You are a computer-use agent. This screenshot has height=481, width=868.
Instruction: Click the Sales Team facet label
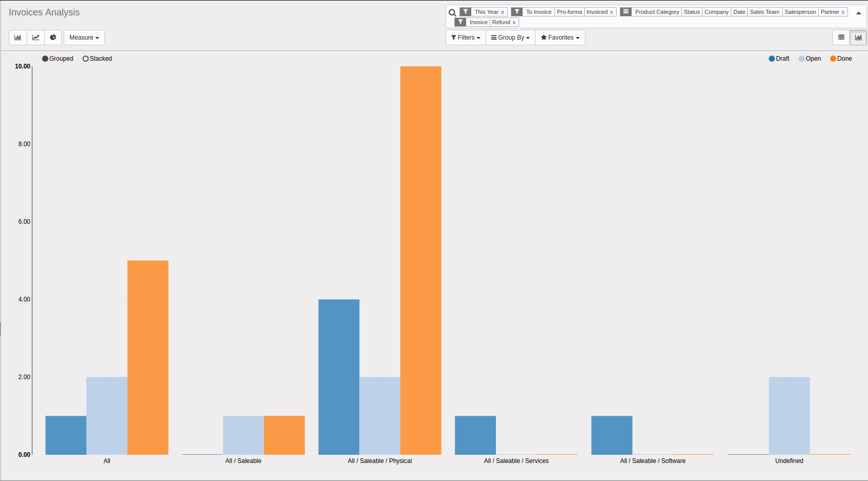coord(765,12)
